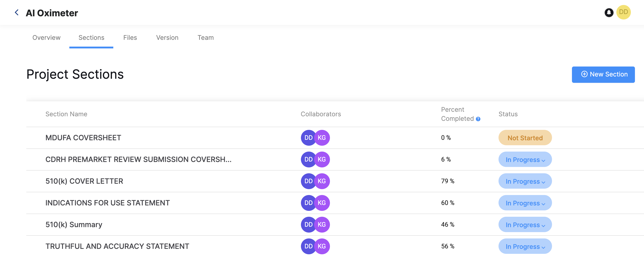
Task: Open the 510(k) COVER LETTER section
Action: [x=84, y=181]
